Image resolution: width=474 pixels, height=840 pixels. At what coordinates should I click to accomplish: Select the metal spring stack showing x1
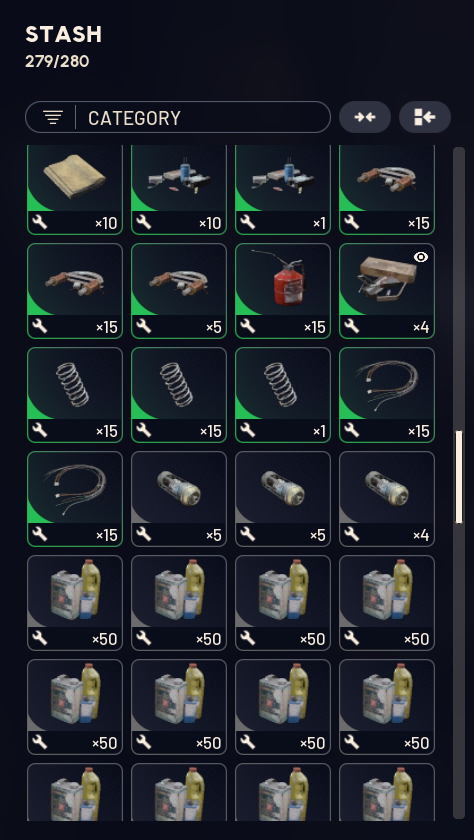tap(283, 395)
